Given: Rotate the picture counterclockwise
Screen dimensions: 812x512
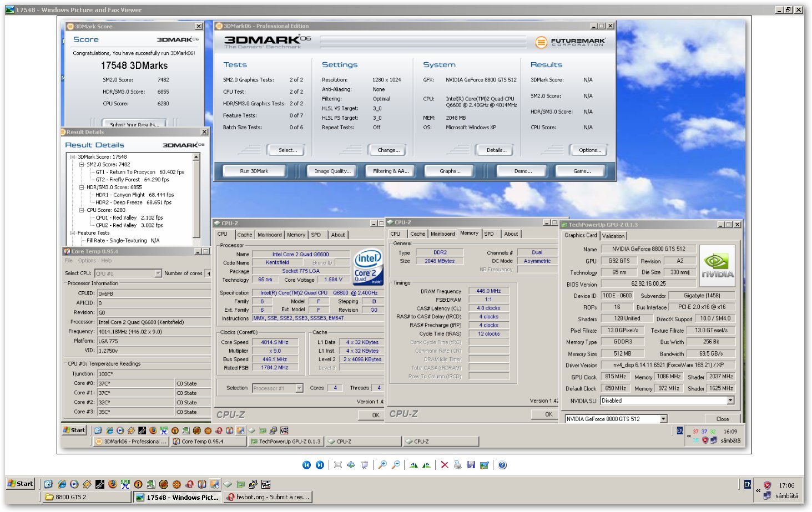Looking at the screenshot, I should click(426, 465).
